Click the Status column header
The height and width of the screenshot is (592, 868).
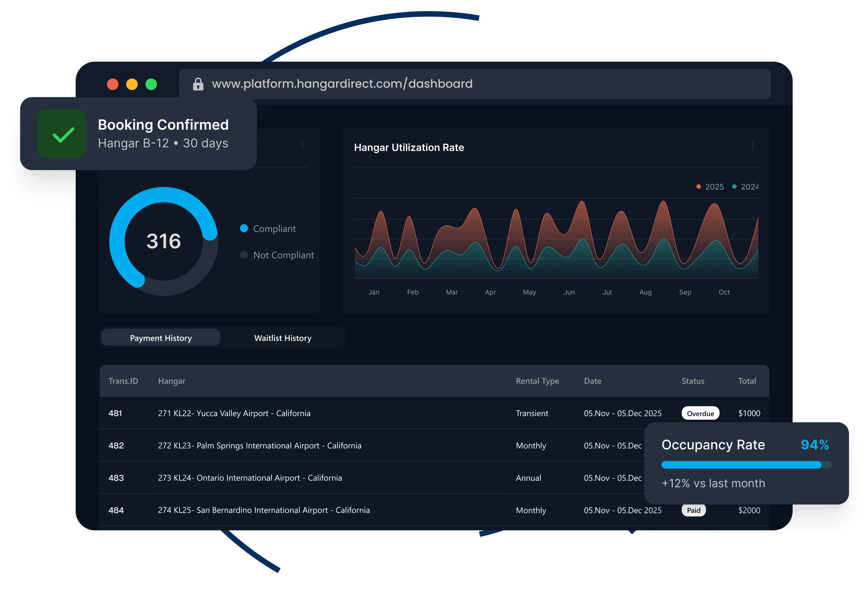tap(693, 381)
